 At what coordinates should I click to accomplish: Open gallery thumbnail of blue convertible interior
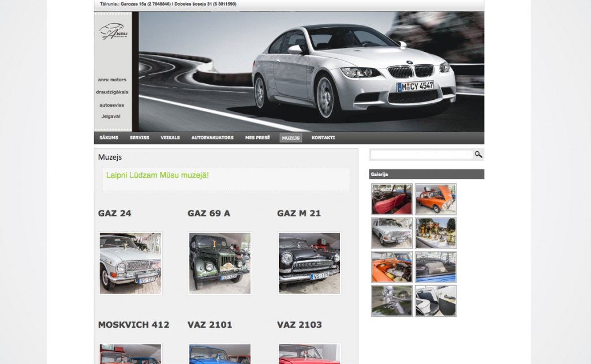click(x=436, y=267)
